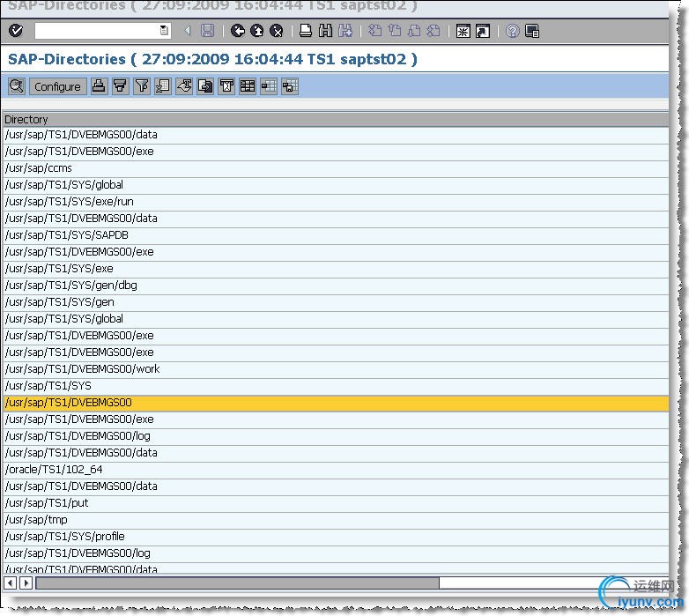689x616 pixels.
Task: Select the /usr/sap/TS1/SYS/SAPDB row
Action: click(x=336, y=235)
